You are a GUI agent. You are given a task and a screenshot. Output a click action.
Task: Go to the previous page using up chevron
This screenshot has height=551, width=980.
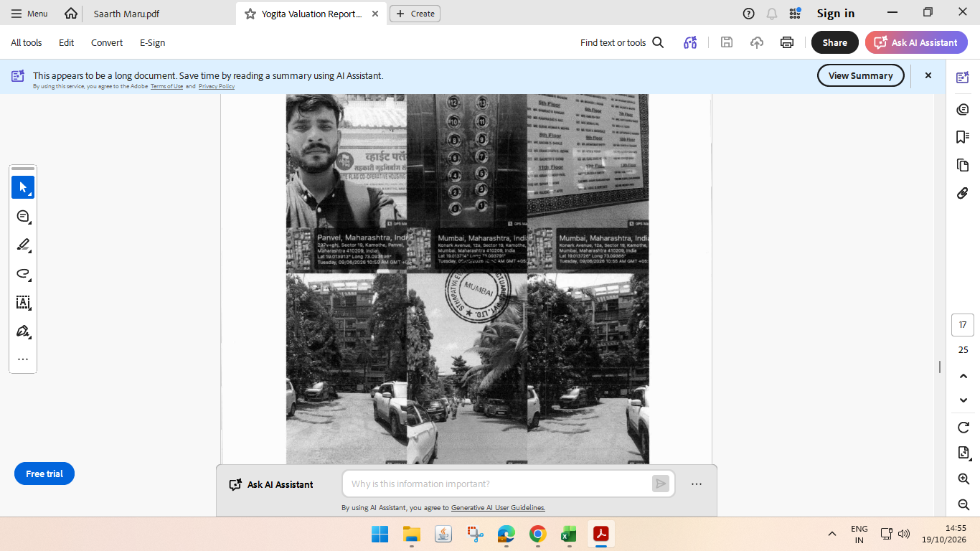tap(963, 376)
